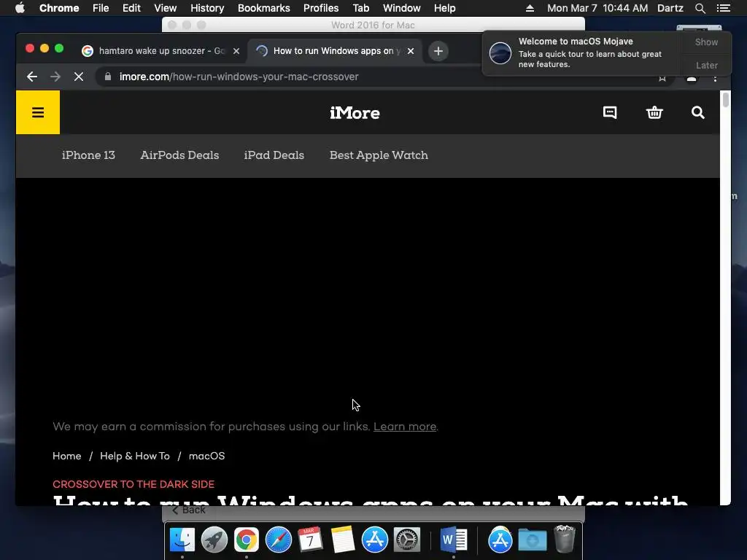The width and height of the screenshot is (747, 560).
Task: Open Notification Center list icon
Action: point(723,8)
